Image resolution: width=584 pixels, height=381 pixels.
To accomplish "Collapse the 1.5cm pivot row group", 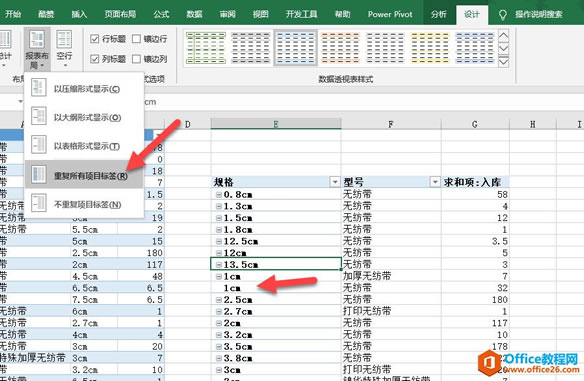I will tap(219, 218).
